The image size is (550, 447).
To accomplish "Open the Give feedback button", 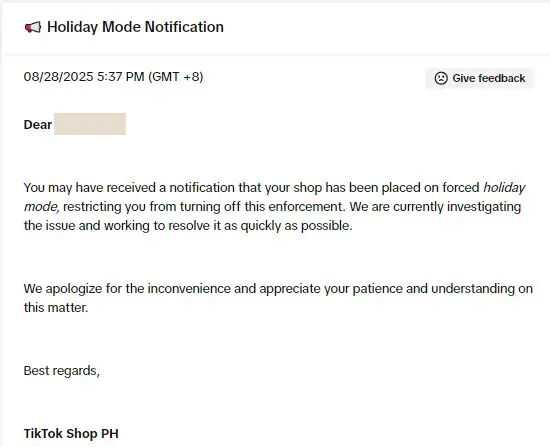I will point(480,78).
